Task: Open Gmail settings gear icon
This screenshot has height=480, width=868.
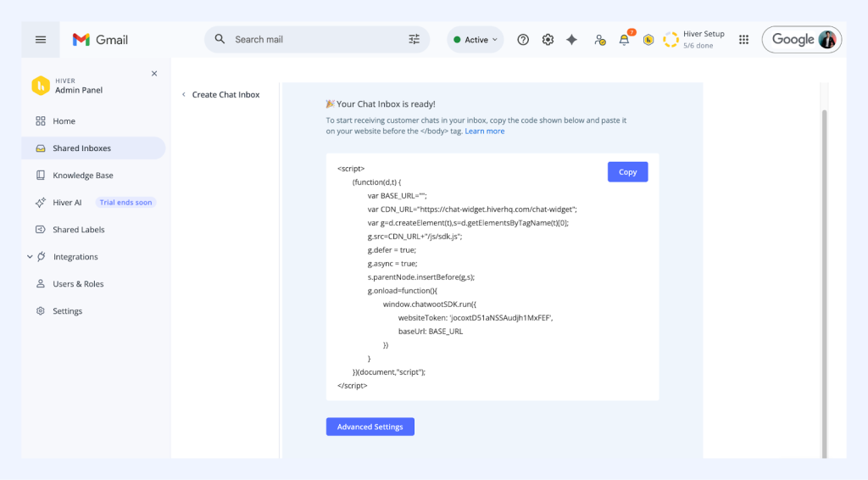Action: tap(548, 40)
